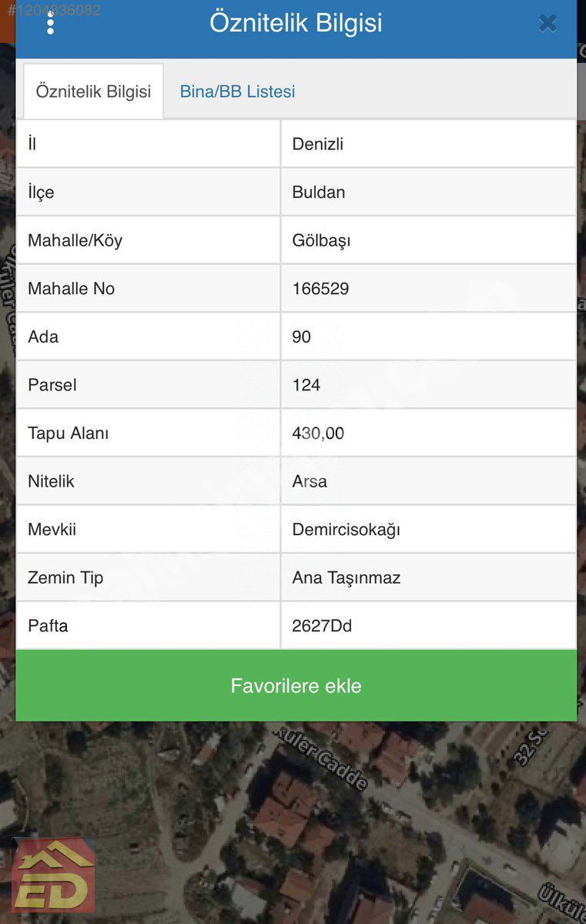Viewport: 586px width, 924px height.
Task: Click the Mahalle/Köy label cell
Action: click(148, 240)
